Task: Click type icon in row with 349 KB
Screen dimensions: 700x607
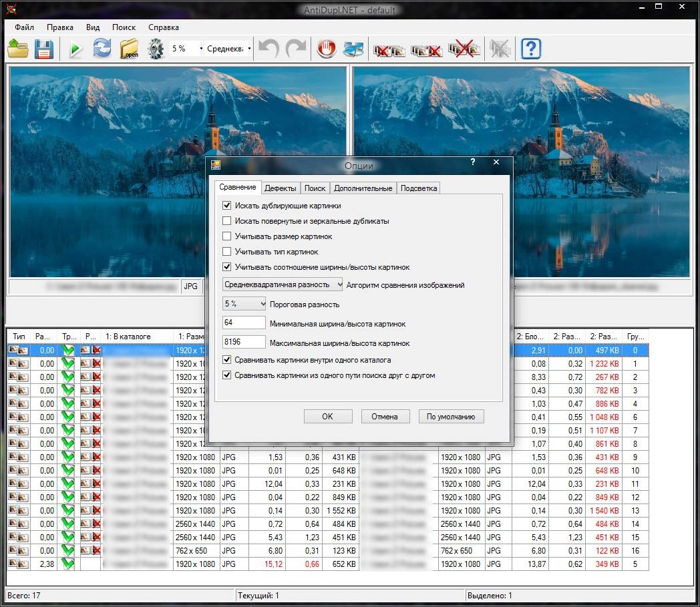Action: coord(18,564)
